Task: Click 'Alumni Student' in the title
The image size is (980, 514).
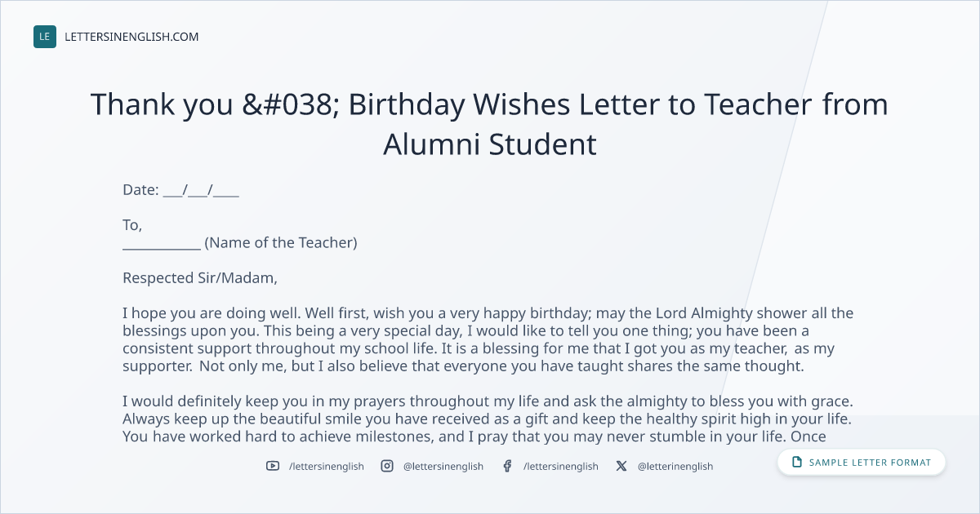Action: coord(490,144)
